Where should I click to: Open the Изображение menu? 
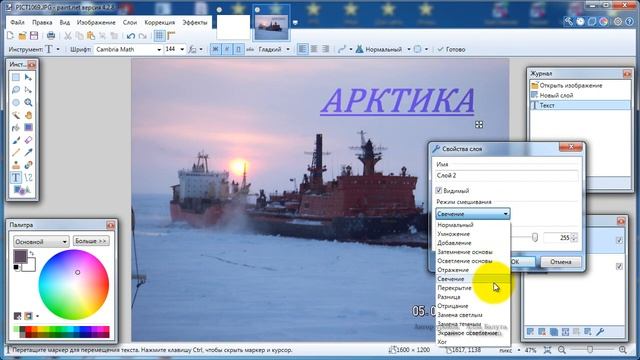(x=96, y=22)
